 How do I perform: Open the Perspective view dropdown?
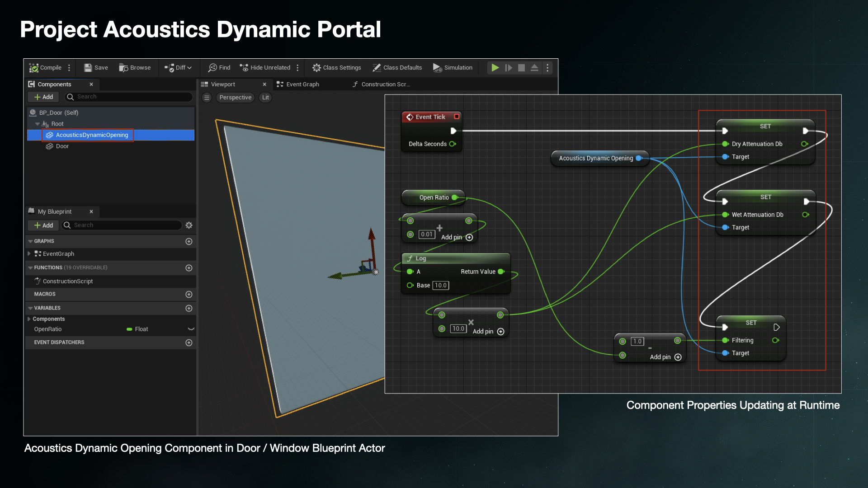[235, 98]
